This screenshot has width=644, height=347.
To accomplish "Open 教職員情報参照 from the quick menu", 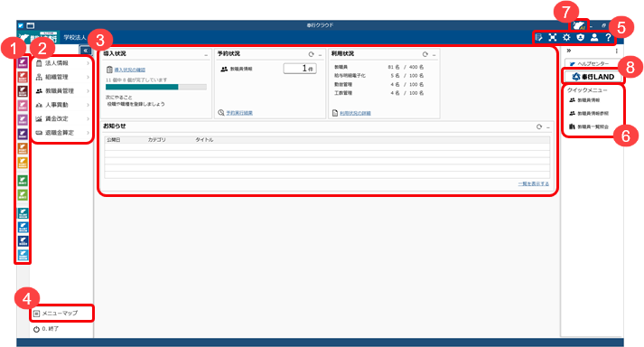I will pyautogui.click(x=589, y=113).
